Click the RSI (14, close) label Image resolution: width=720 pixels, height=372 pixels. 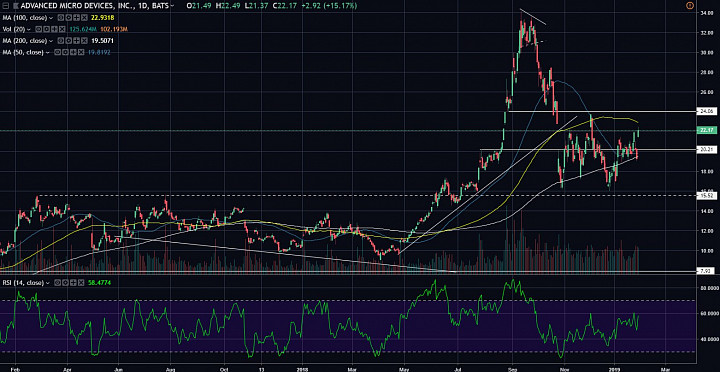23,283
